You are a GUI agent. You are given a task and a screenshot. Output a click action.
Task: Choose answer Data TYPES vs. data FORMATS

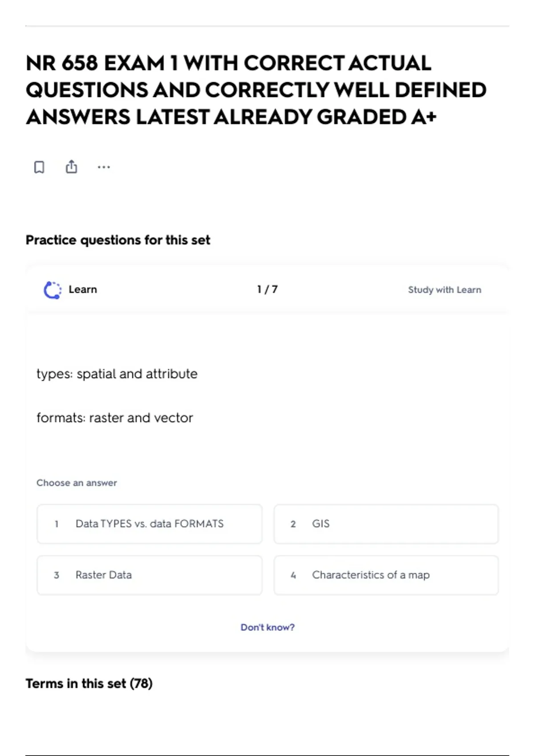(150, 524)
